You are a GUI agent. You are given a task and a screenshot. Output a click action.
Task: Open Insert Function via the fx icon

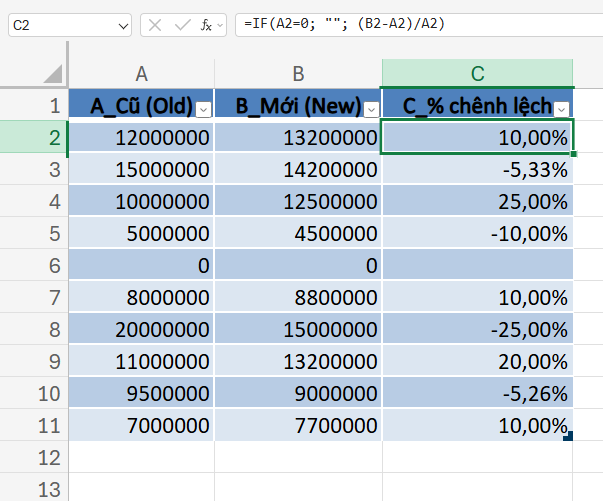205,25
